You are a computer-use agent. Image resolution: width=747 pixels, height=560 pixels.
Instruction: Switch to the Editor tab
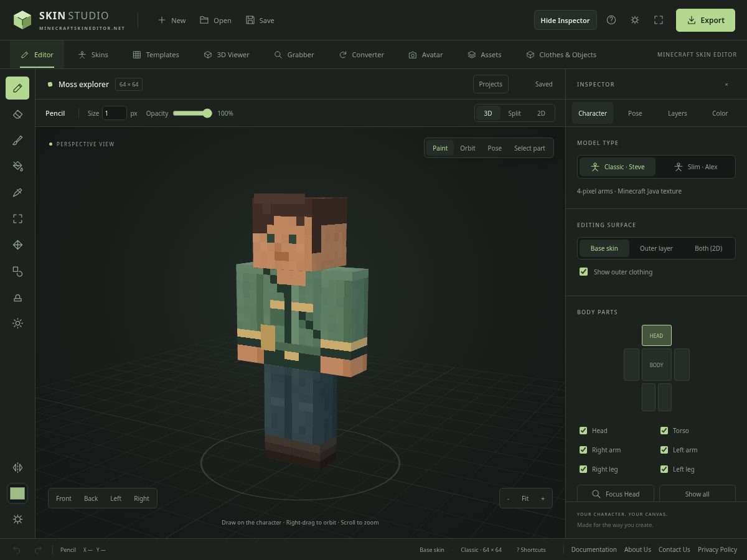point(37,55)
